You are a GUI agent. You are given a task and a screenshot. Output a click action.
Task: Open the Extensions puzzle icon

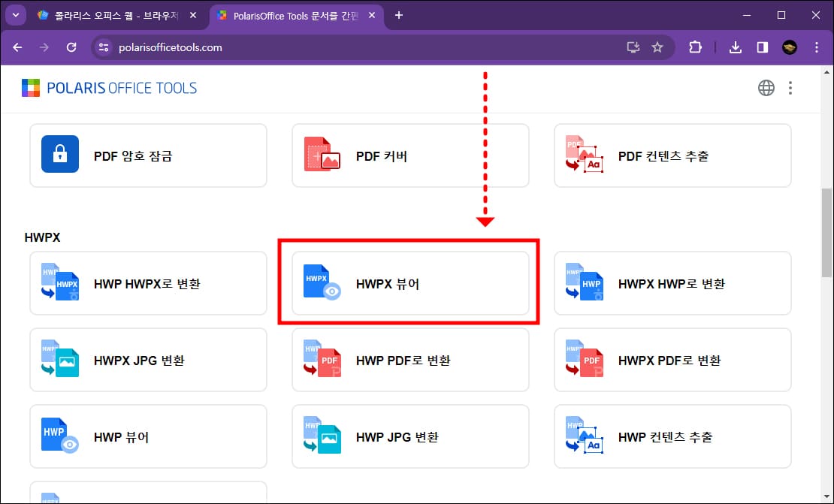(x=695, y=47)
